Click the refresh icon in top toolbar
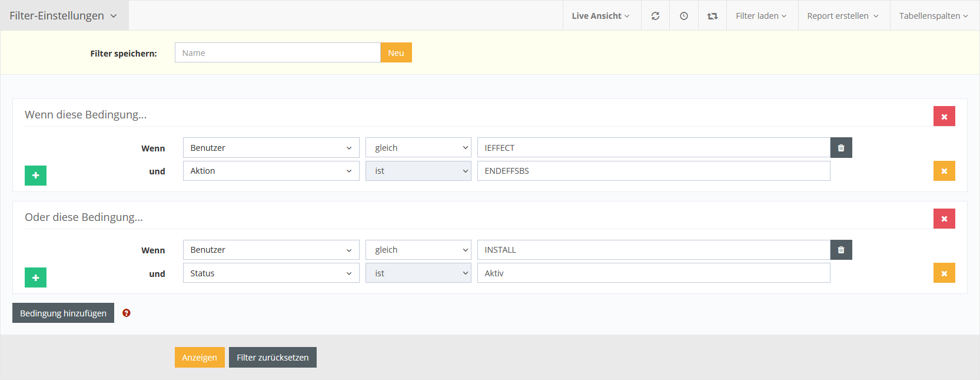980x380 pixels. point(655,16)
